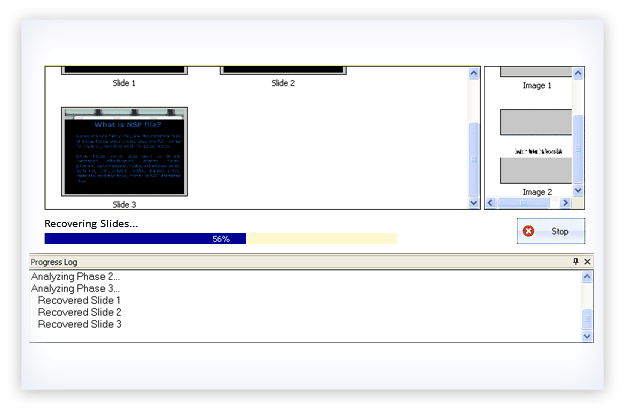The image size is (624, 409).
Task: Click the 56% recovery progress bar
Action: pyautogui.click(x=220, y=239)
